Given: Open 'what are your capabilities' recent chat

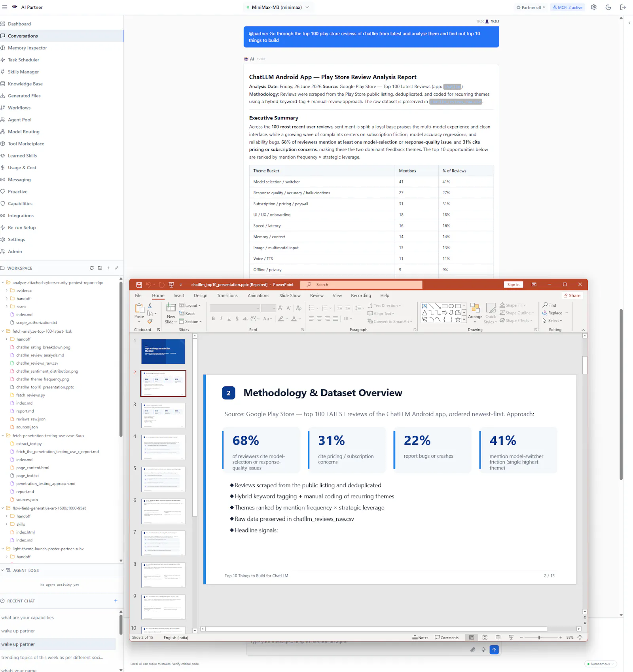Looking at the screenshot, I should pos(27,617).
